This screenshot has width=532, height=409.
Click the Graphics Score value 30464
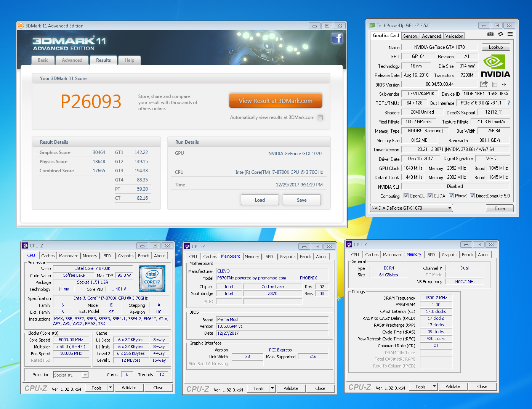99,152
